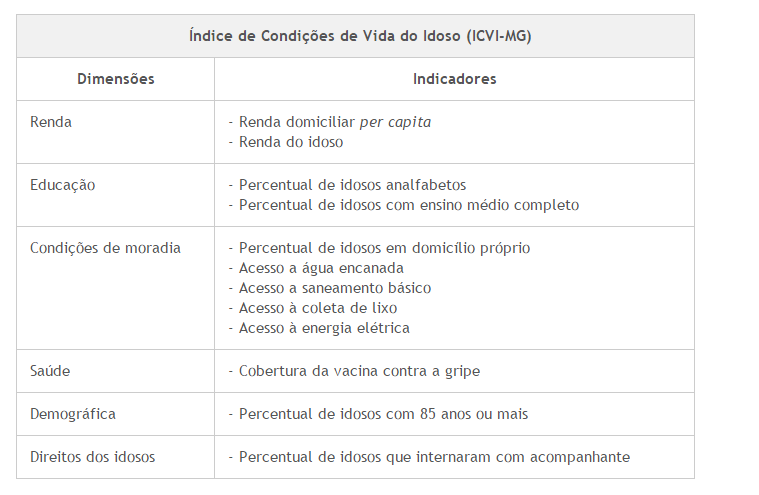Select the Indicadores column header
759x495 pixels.
pyautogui.click(x=454, y=79)
